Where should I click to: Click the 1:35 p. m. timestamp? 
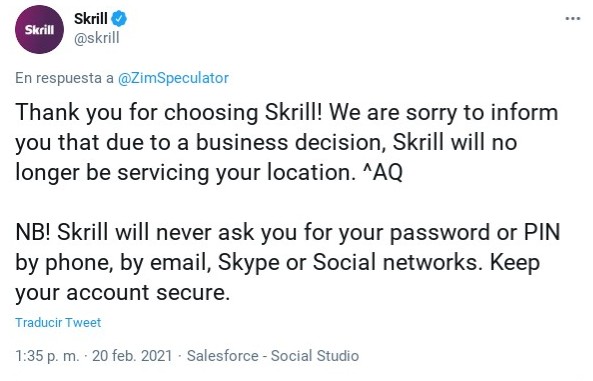(x=47, y=356)
